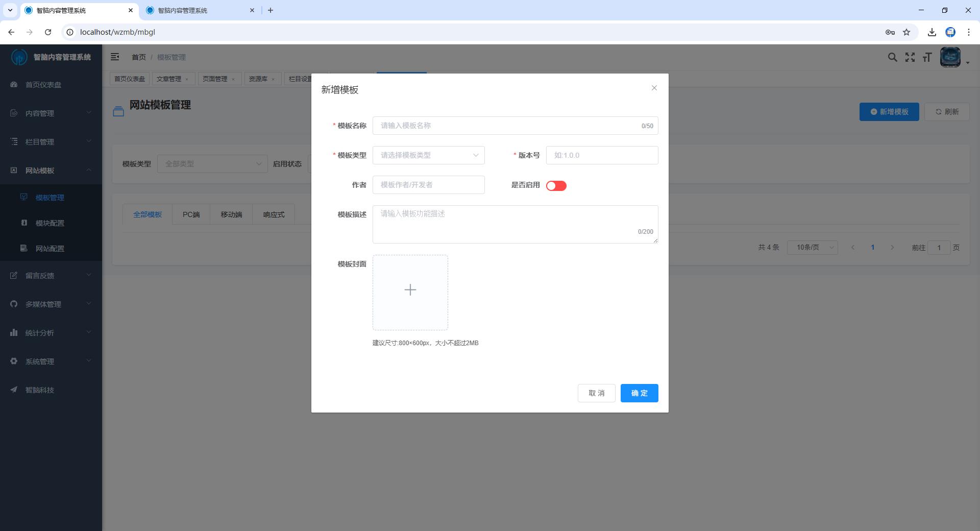Viewport: 980px width, 531px height.
Task: Click the text size icon in header
Action: [927, 57]
